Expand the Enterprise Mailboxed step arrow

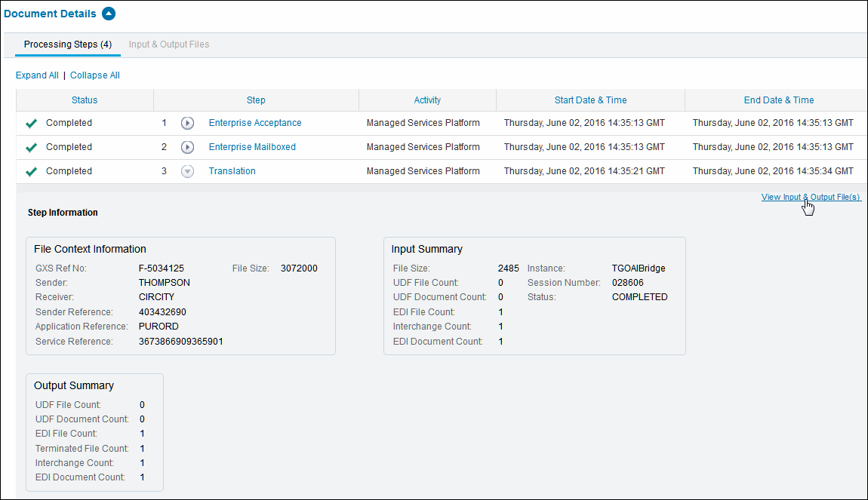click(x=188, y=148)
